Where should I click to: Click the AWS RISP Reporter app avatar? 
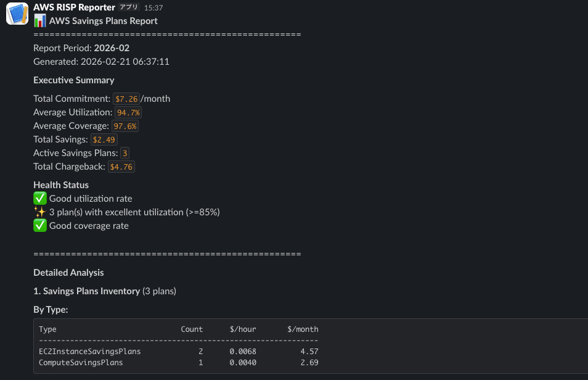(x=17, y=14)
